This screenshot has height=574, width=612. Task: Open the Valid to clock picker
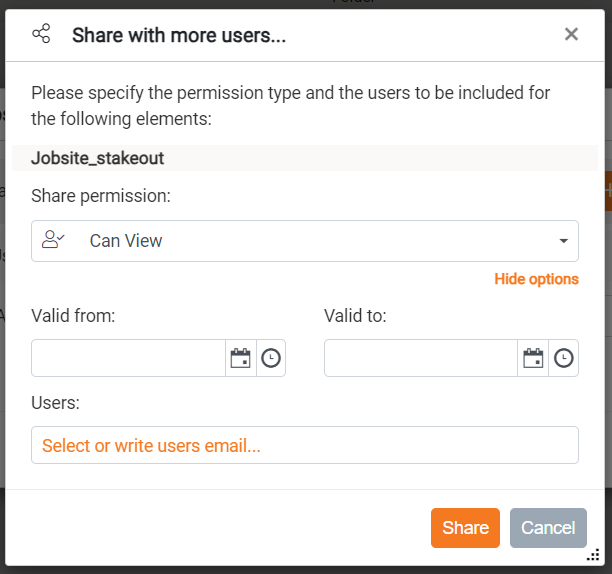tap(564, 358)
